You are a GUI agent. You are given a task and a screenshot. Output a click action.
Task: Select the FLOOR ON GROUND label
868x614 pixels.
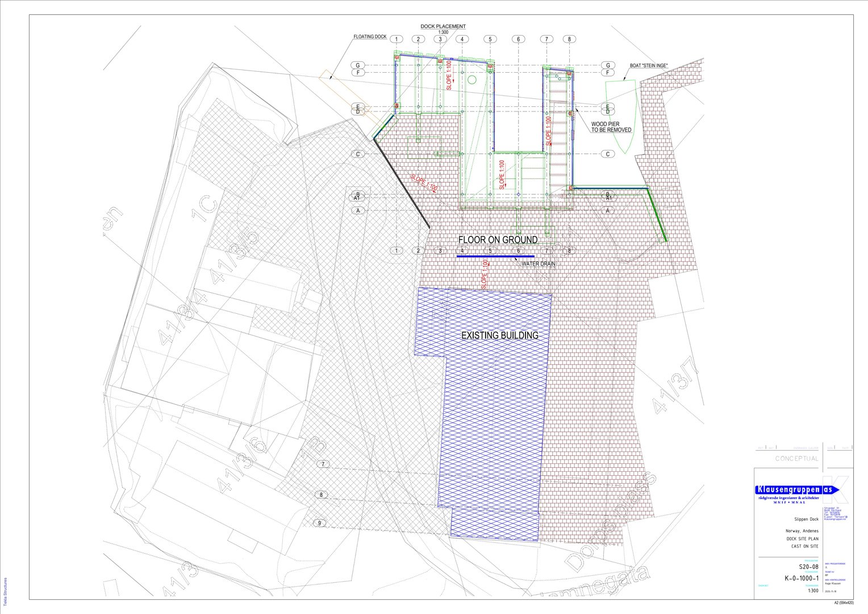498,240
